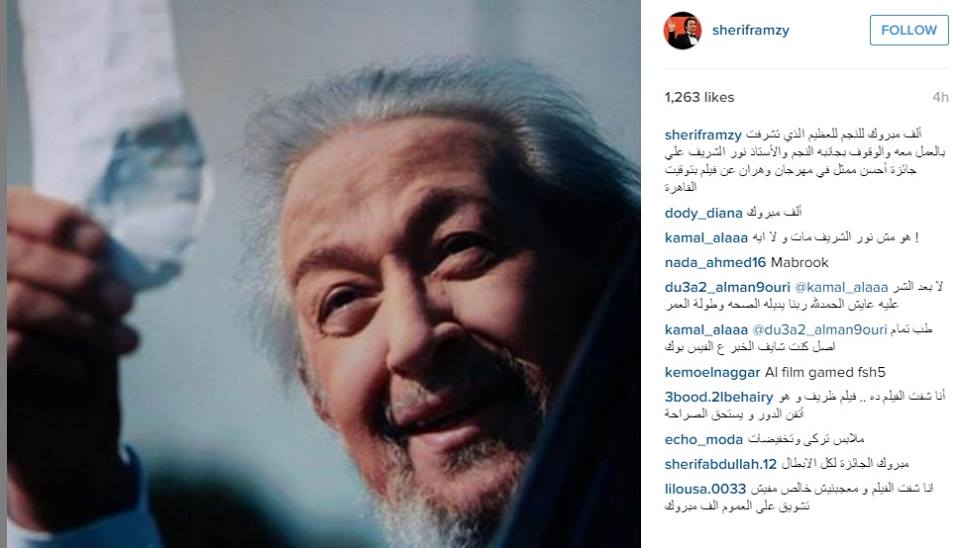Select the Mabrook comment text

point(800,263)
